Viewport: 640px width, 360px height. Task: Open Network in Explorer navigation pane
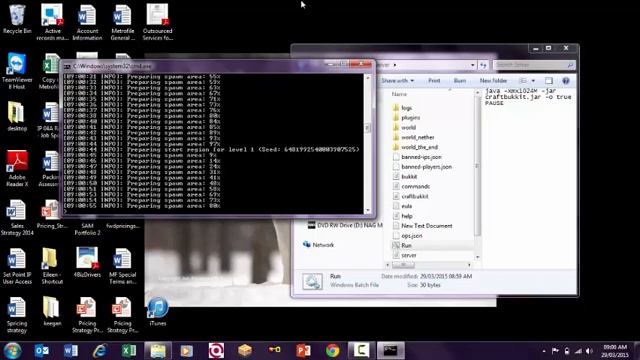318,244
